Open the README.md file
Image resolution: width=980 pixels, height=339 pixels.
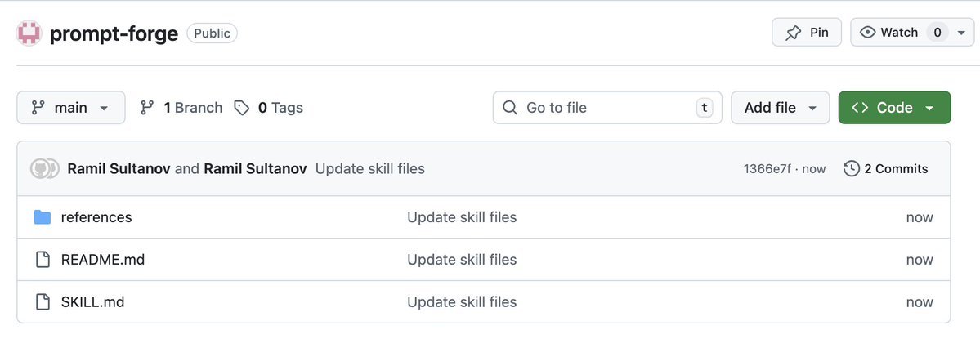pos(102,260)
